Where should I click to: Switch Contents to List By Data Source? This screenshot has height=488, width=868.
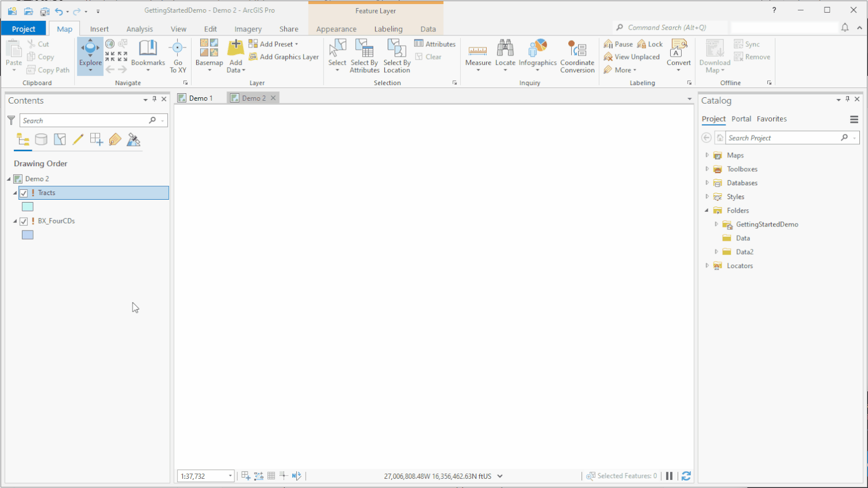[x=41, y=139]
